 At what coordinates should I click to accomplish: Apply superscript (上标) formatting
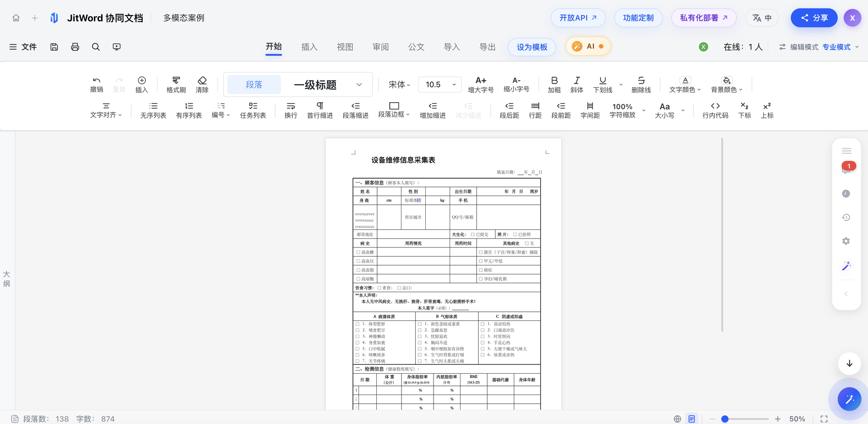pyautogui.click(x=767, y=111)
